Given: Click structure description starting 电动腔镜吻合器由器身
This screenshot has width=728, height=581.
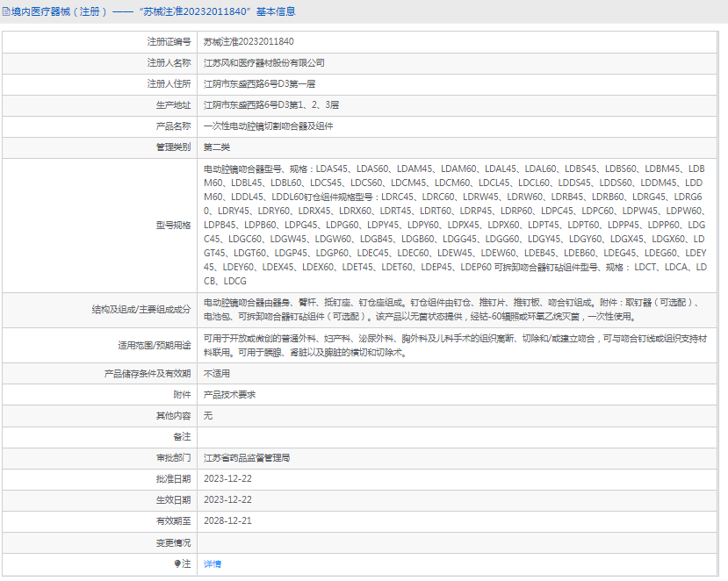Looking at the screenshot, I should click(451, 310).
